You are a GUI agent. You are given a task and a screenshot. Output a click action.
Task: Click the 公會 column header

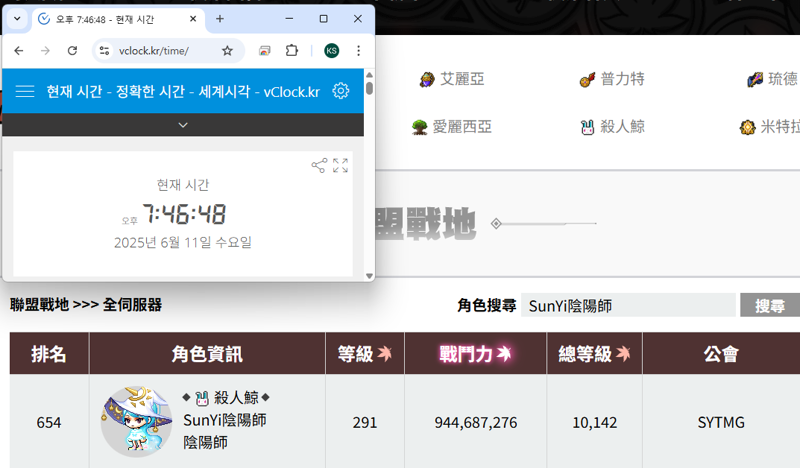pyautogui.click(x=721, y=354)
